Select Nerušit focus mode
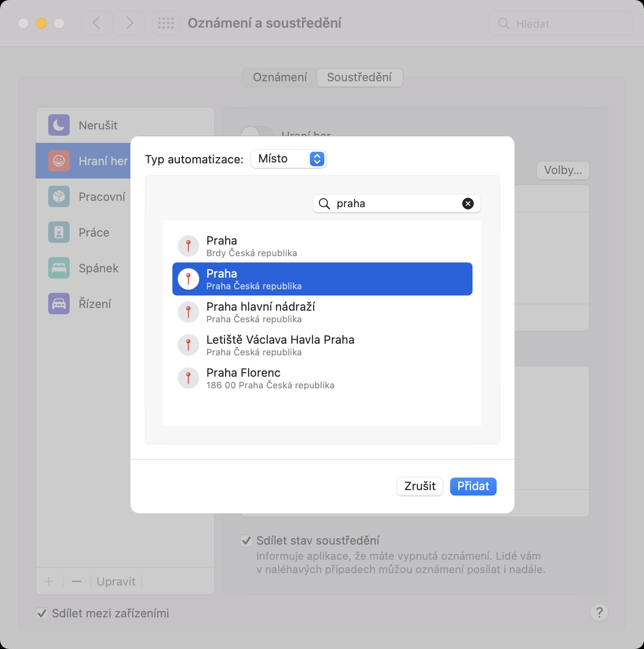This screenshot has width=644, height=649. point(125,125)
